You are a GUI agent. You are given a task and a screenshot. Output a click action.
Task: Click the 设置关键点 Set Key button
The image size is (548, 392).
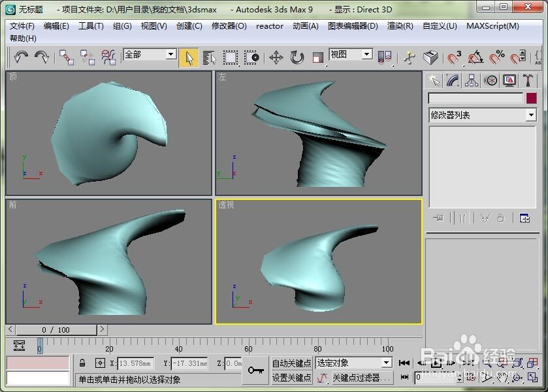click(x=291, y=378)
